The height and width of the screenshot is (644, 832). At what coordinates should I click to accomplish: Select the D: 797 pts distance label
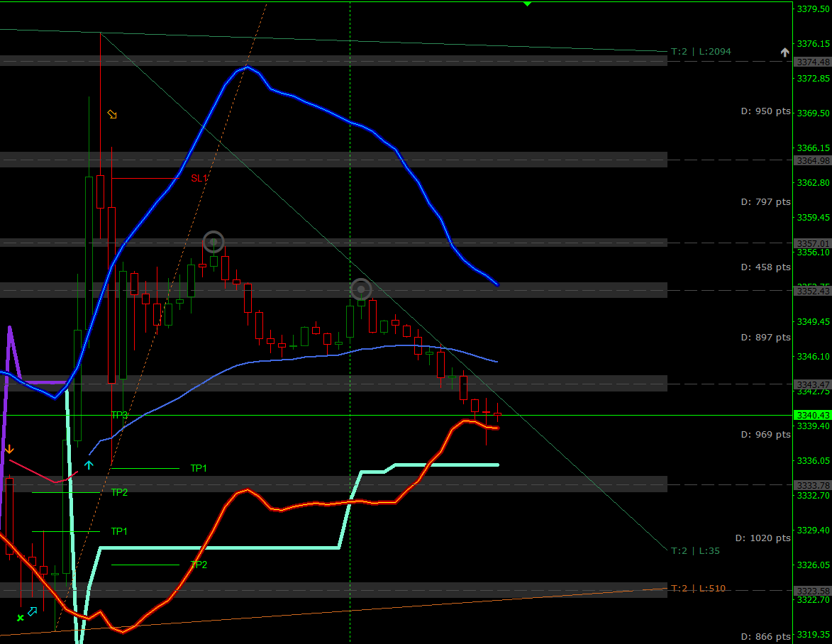pos(765,201)
